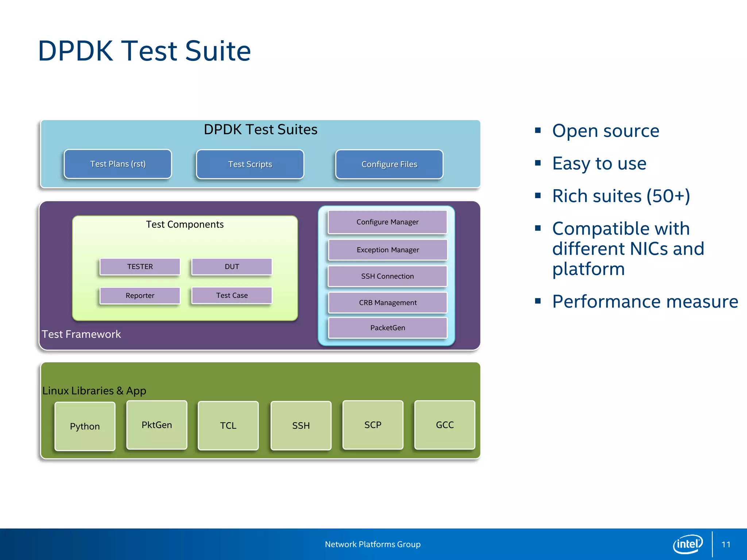The width and height of the screenshot is (747, 560).
Task: Select the SSH Connection box
Action: pos(387,276)
